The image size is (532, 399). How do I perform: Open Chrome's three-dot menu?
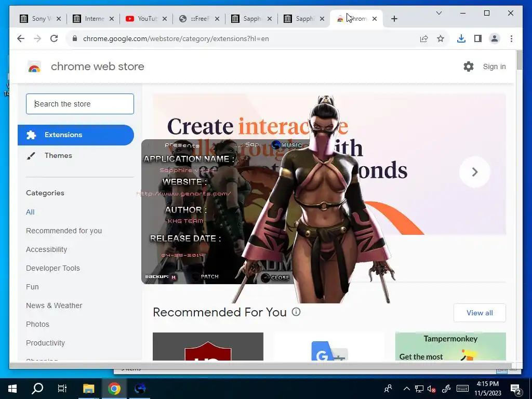[x=511, y=38]
